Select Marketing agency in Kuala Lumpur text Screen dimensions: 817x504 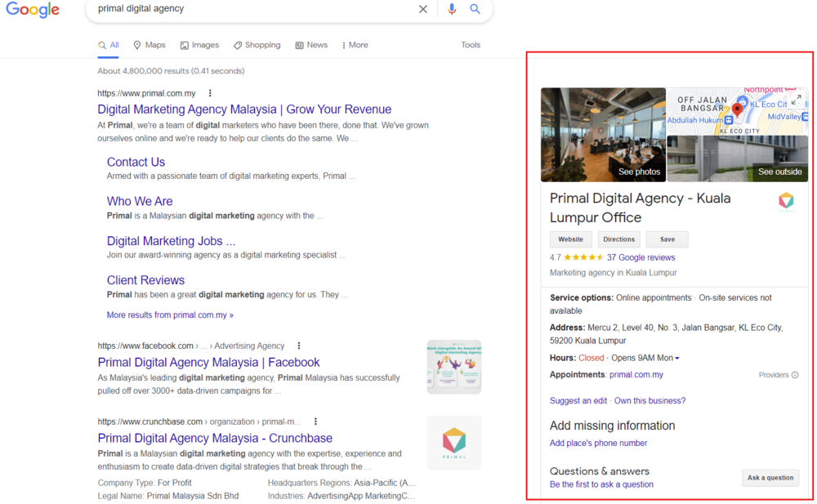pyautogui.click(x=614, y=273)
